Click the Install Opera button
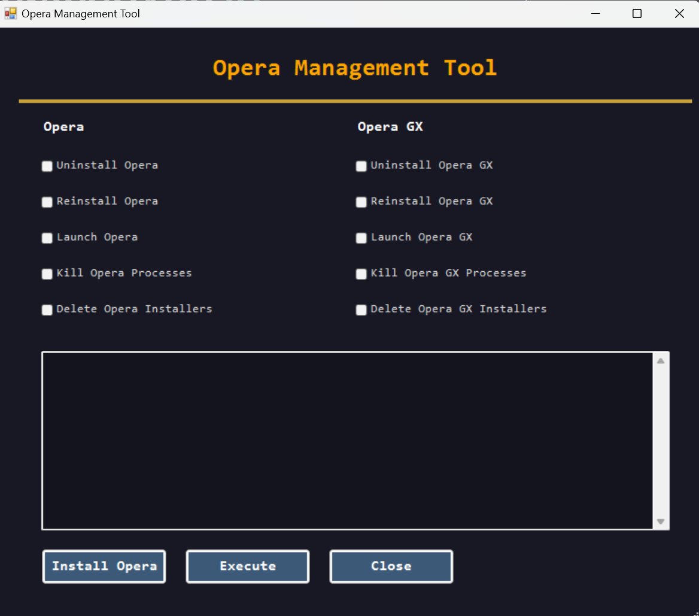 104,566
